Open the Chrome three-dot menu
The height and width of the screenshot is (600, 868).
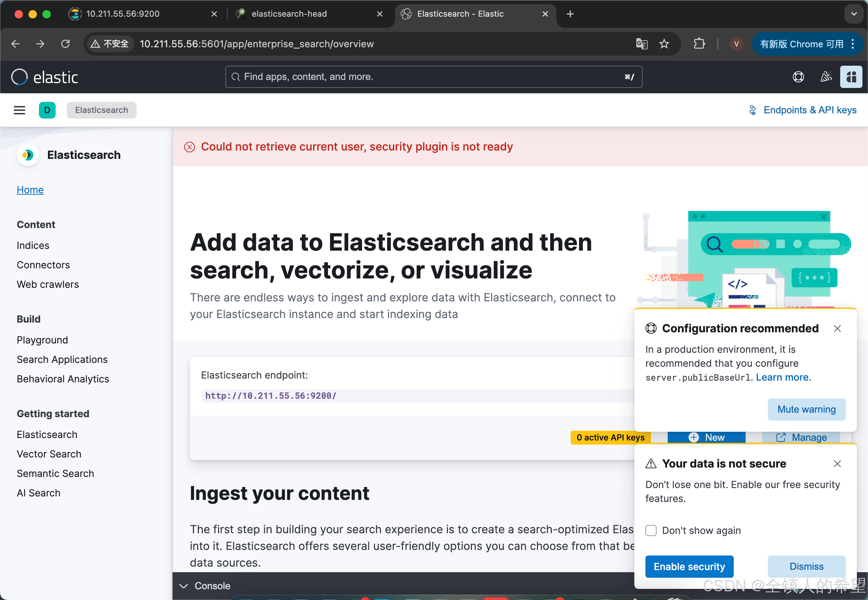tap(853, 44)
